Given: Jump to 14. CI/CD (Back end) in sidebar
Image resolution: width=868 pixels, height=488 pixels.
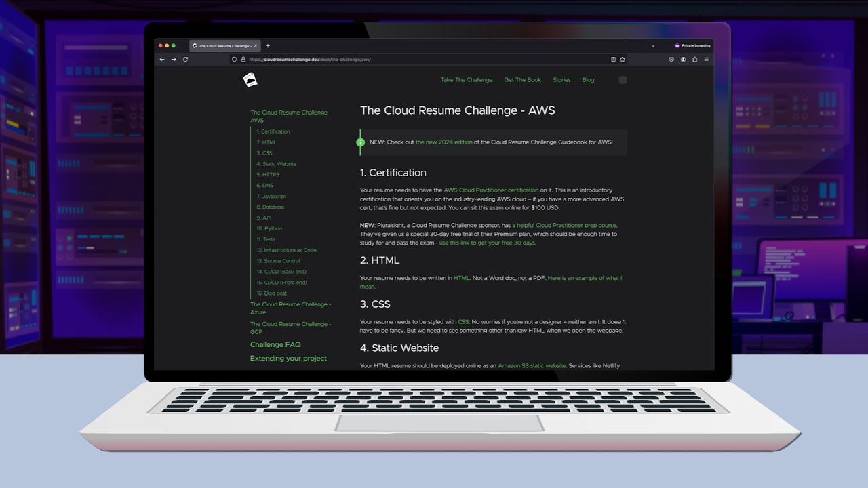Looking at the screenshot, I should click(x=281, y=272).
